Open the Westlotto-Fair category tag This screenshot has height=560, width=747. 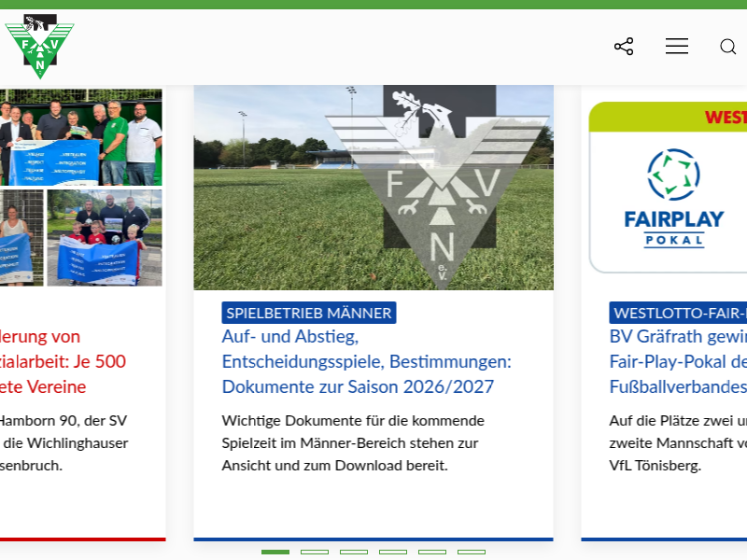678,313
